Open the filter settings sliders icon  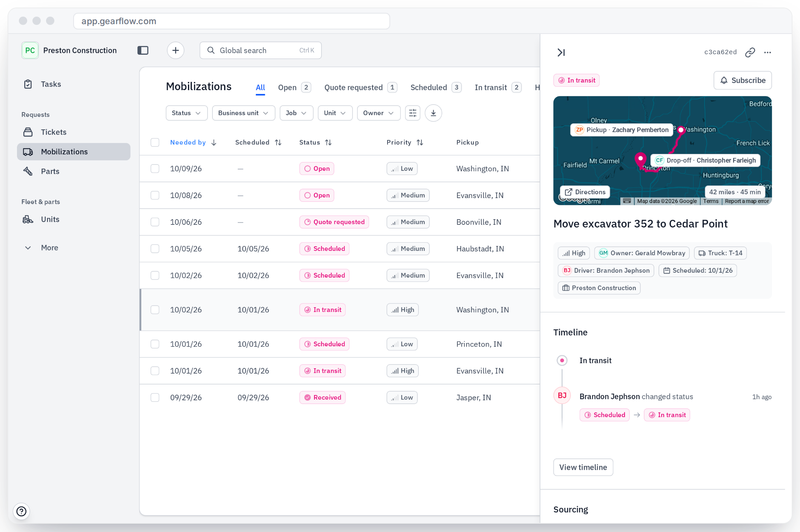click(413, 113)
